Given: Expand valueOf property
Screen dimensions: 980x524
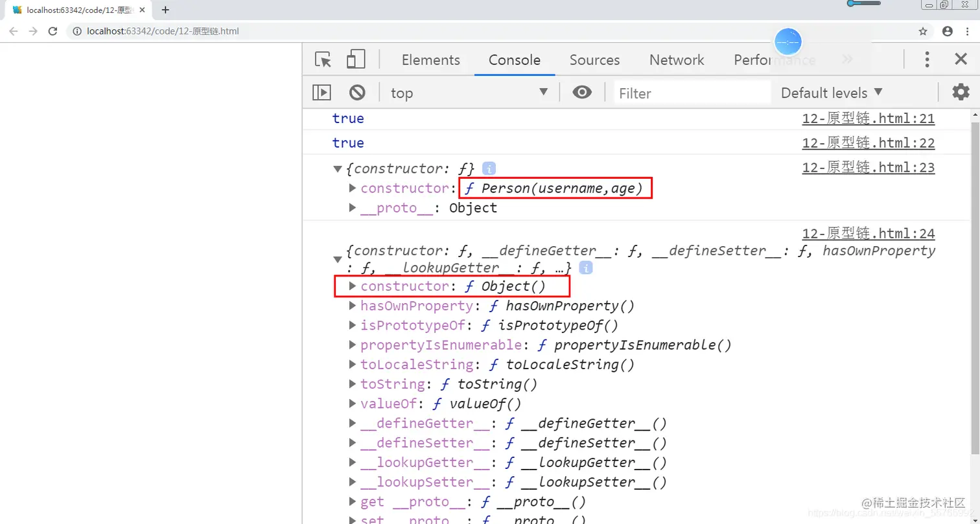Looking at the screenshot, I should (x=353, y=404).
